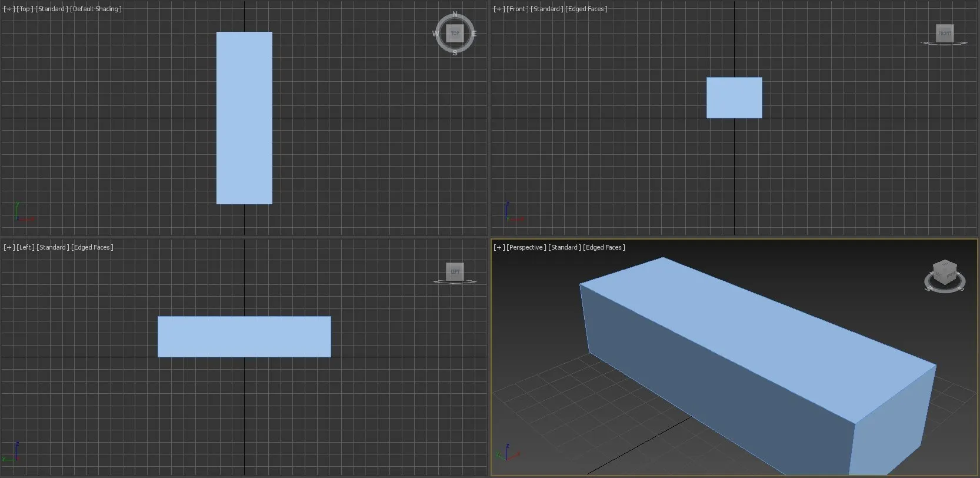
Task: Open the [+] general menu in Top viewport
Action: tap(9, 9)
